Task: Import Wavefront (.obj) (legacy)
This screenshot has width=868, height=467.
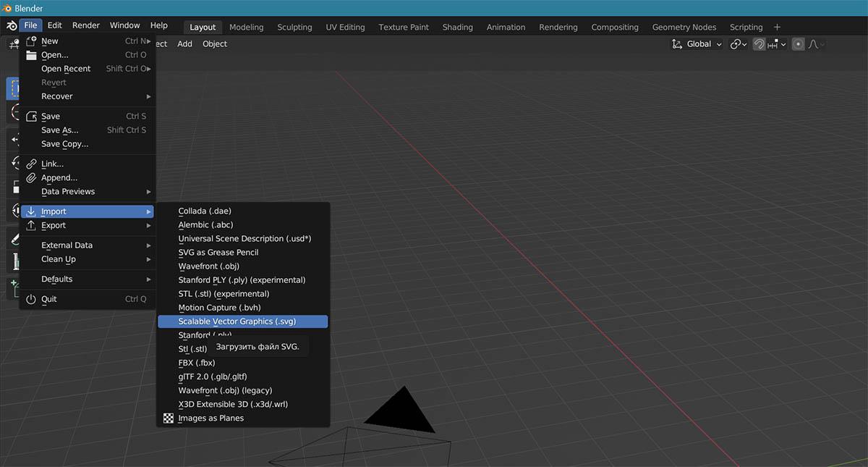Action: click(x=243, y=390)
